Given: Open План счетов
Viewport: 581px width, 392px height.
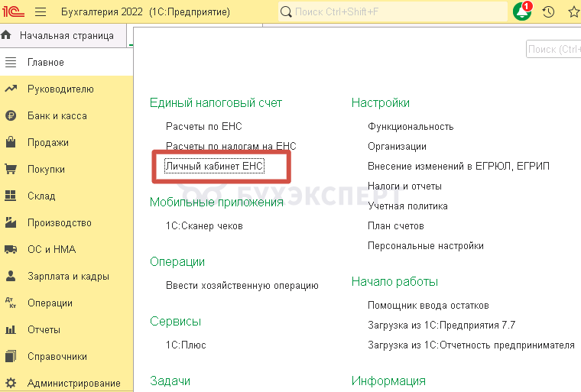Looking at the screenshot, I should point(396,225).
